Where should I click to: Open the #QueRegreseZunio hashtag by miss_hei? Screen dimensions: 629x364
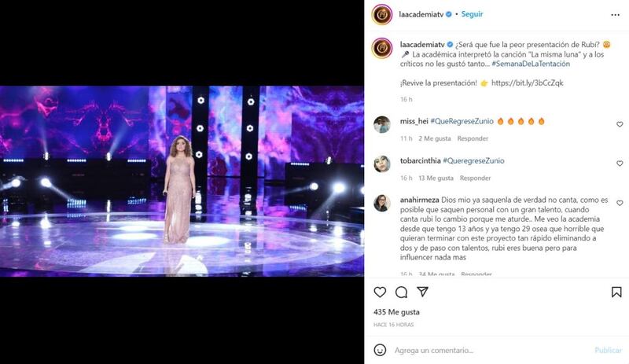click(x=462, y=121)
